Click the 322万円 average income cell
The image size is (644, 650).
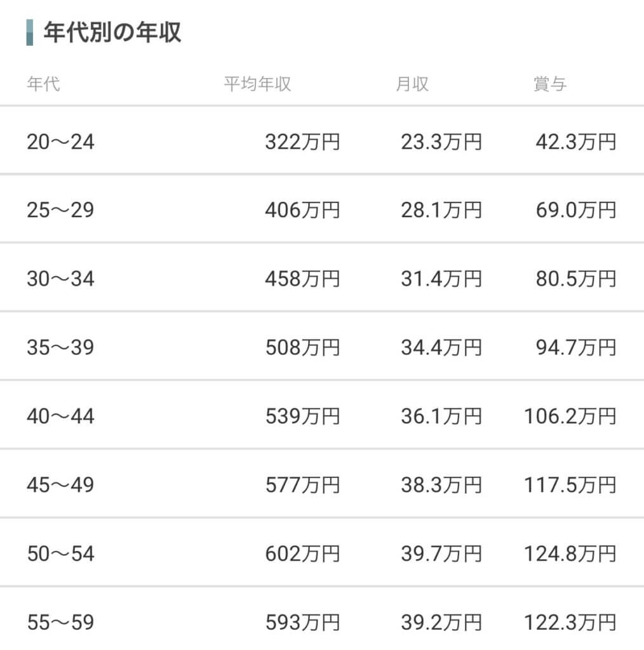coord(302,142)
